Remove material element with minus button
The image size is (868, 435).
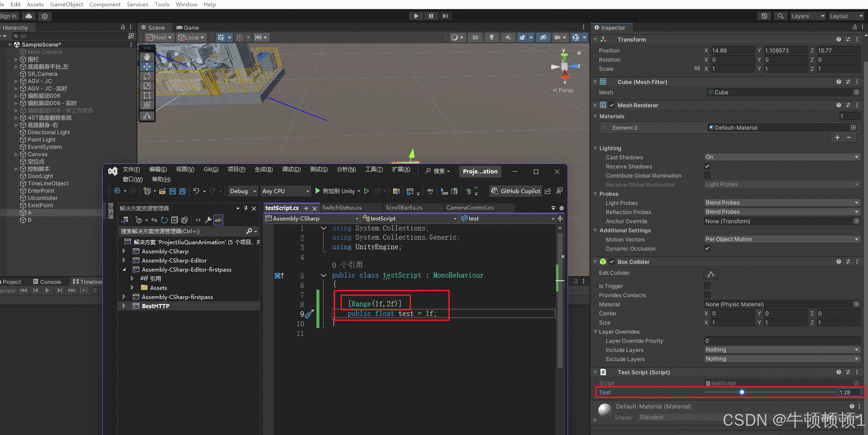(849, 137)
